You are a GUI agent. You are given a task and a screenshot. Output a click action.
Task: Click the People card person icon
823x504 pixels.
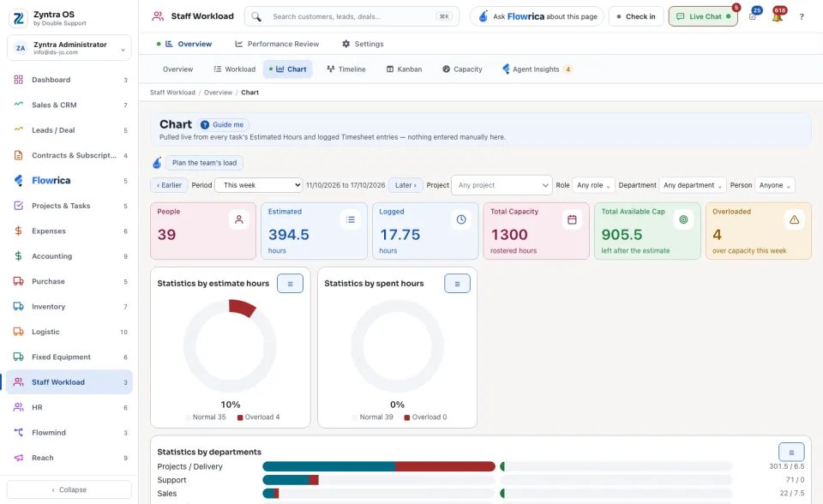click(x=239, y=219)
